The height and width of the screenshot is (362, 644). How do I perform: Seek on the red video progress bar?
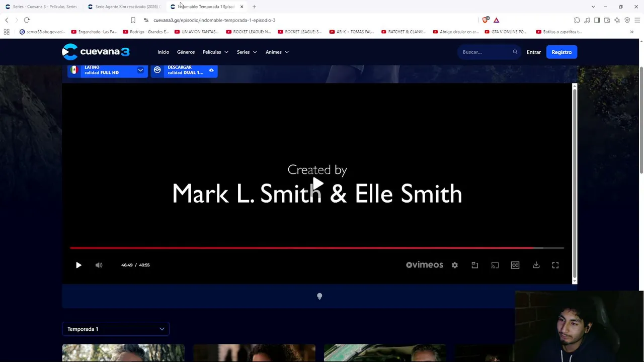(317, 248)
